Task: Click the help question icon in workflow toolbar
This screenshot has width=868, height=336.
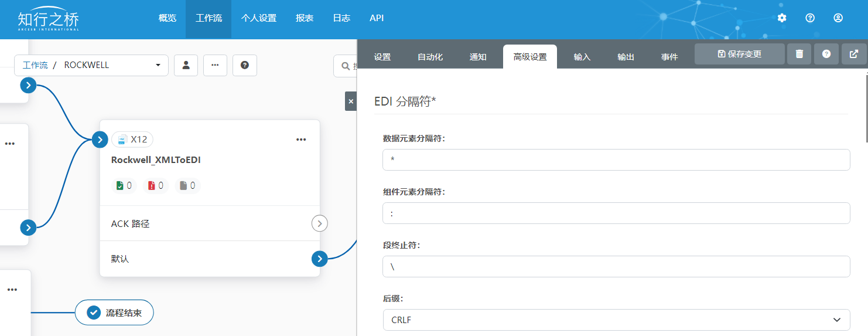Action: click(245, 65)
